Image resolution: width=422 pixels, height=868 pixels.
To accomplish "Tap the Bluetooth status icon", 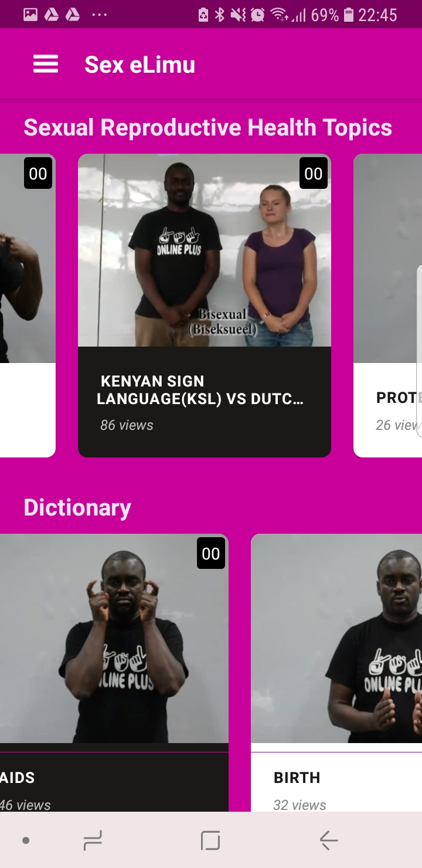I will tap(220, 15).
